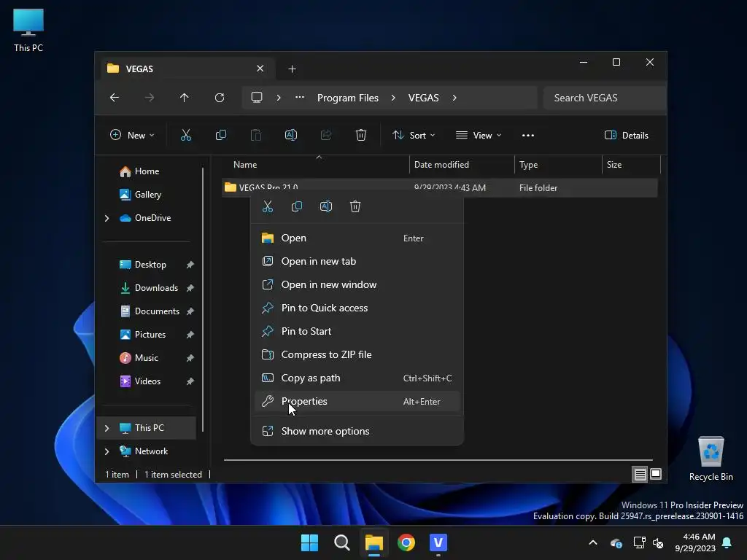Viewport: 747px width, 560px height.
Task: Show hidden icons in the system tray
Action: [x=593, y=542]
